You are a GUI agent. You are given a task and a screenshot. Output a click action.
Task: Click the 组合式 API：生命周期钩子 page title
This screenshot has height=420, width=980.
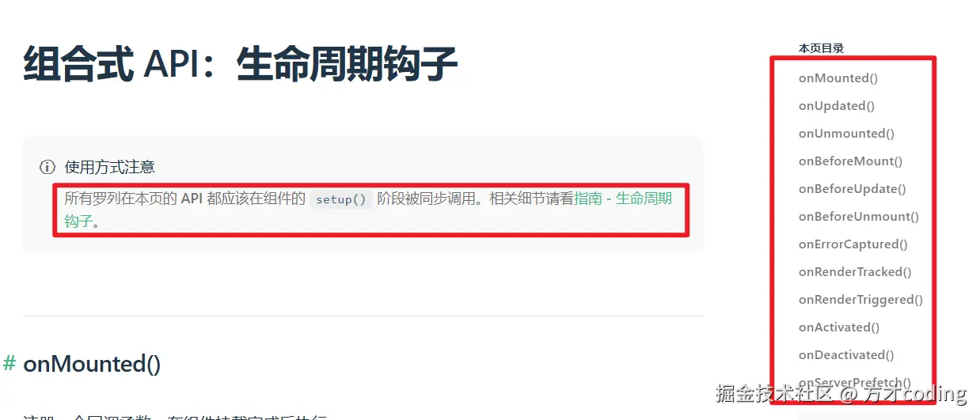coord(241,64)
